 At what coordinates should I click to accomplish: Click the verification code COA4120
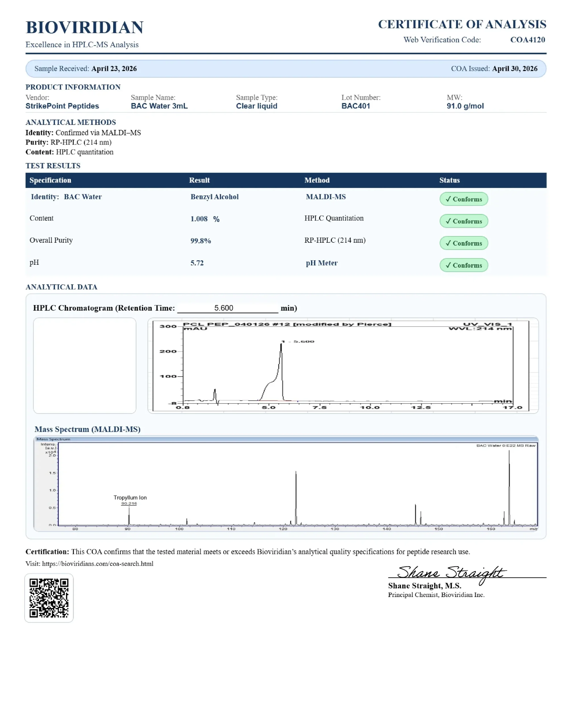tap(528, 40)
